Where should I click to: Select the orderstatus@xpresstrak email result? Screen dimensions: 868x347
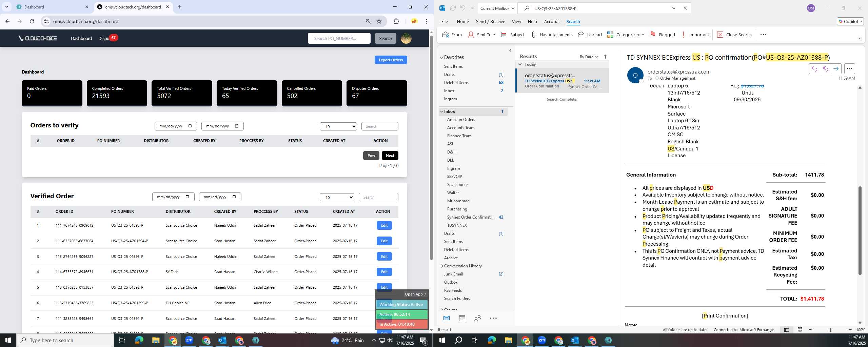point(563,81)
